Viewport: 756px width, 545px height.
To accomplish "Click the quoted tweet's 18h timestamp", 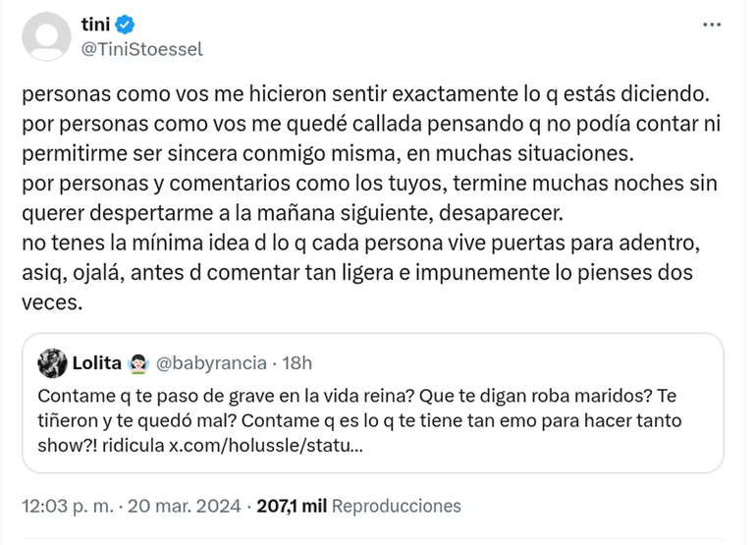I will (297, 363).
